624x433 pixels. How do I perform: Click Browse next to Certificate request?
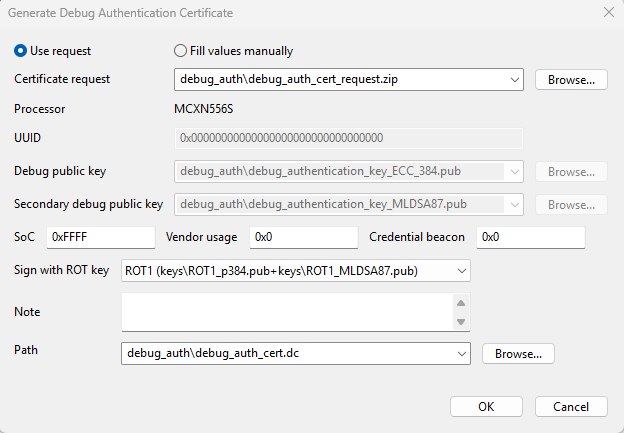[x=571, y=79]
